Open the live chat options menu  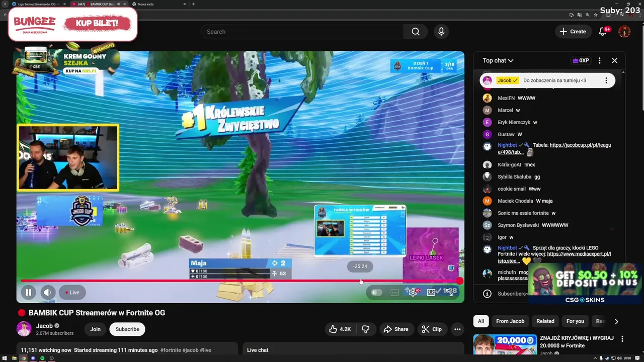pos(599,60)
